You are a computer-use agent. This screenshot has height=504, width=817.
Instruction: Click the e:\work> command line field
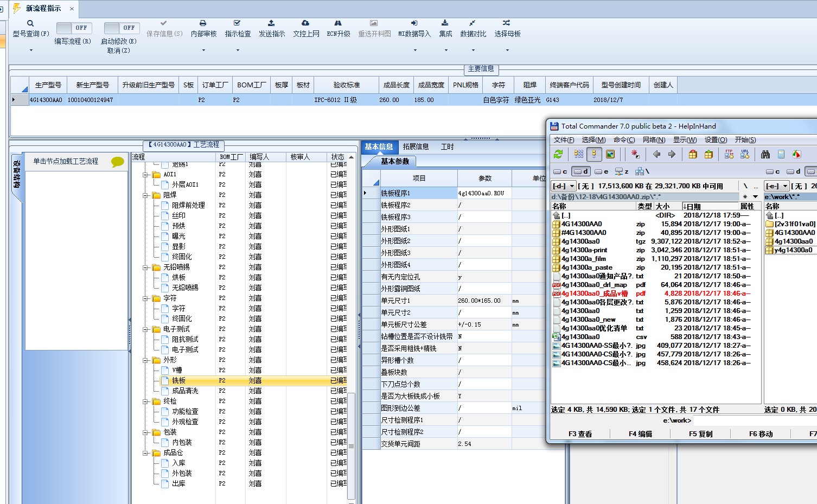click(x=754, y=420)
